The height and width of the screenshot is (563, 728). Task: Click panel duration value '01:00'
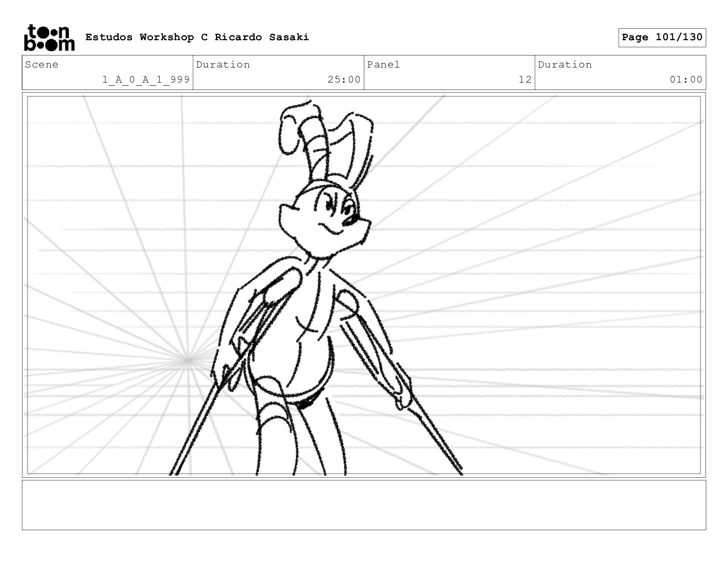pyautogui.click(x=686, y=79)
